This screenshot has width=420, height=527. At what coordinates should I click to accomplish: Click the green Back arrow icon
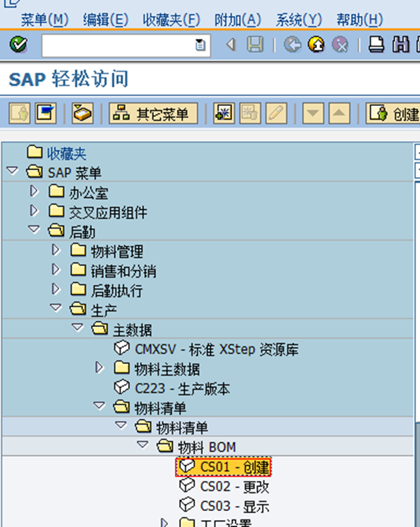[x=293, y=45]
